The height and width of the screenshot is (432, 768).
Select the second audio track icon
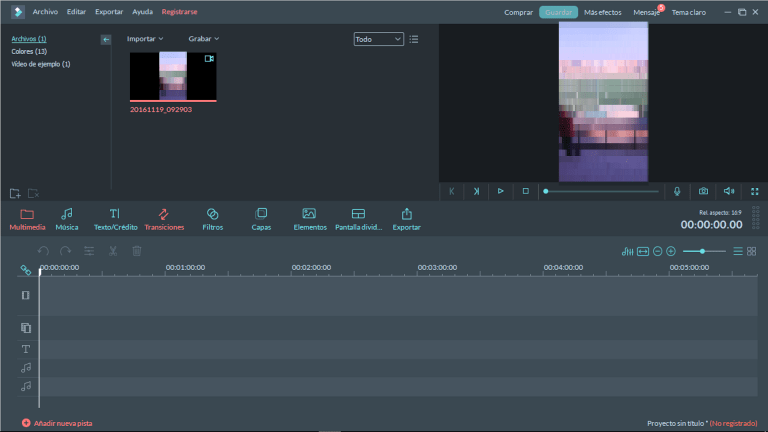(26, 386)
